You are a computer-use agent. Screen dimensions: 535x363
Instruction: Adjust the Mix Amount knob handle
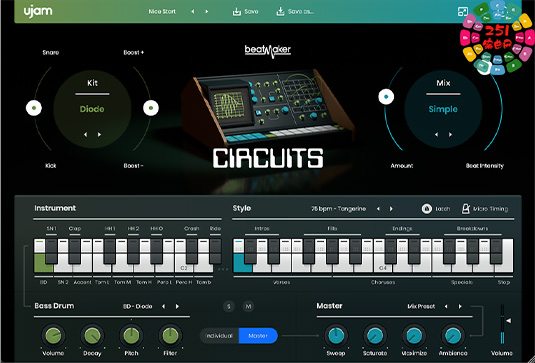click(x=386, y=97)
